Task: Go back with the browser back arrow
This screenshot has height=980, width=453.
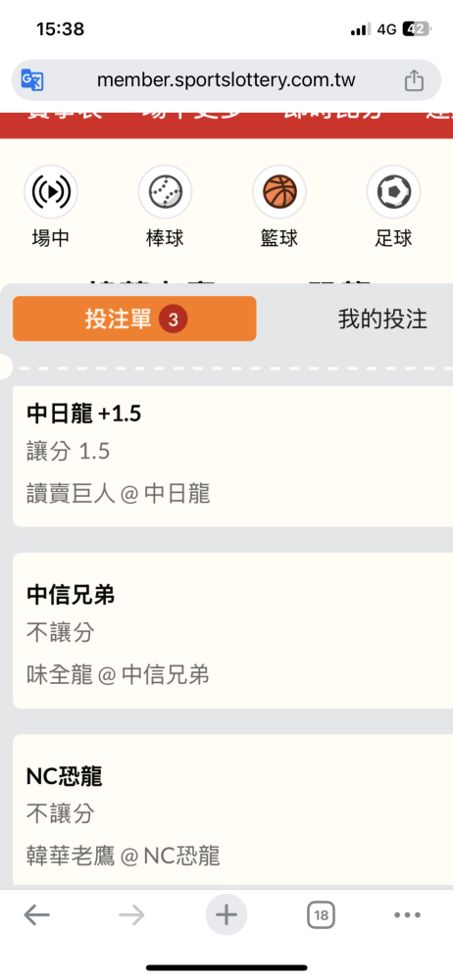Action: 37,915
